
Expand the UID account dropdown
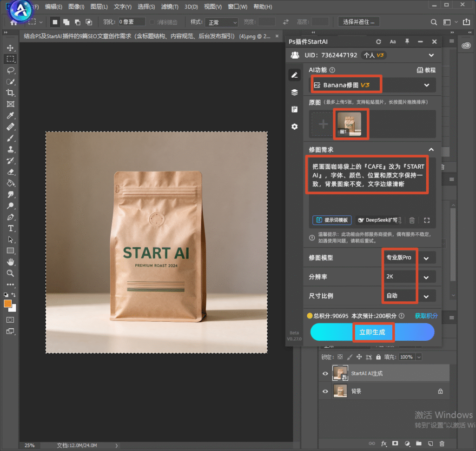pyautogui.click(x=431, y=55)
